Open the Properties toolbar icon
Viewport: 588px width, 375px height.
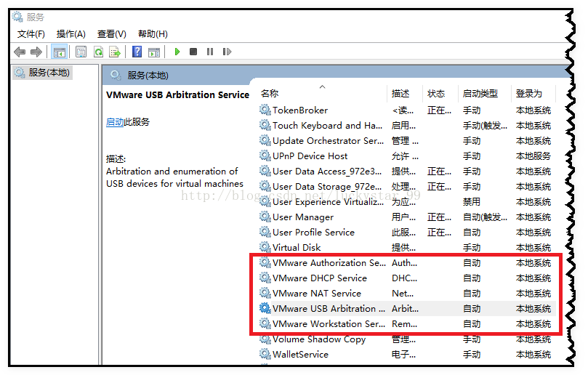coord(81,52)
